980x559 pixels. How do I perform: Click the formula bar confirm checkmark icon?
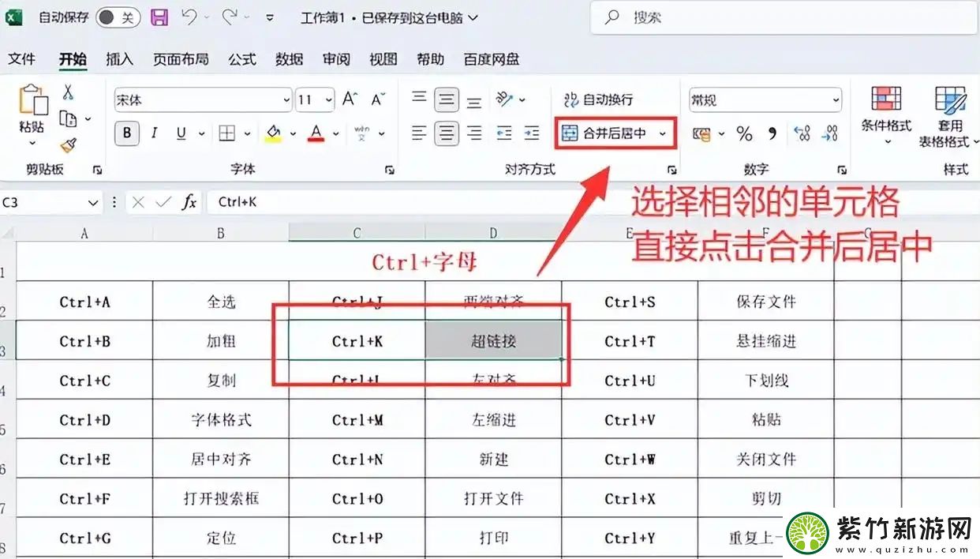[163, 202]
